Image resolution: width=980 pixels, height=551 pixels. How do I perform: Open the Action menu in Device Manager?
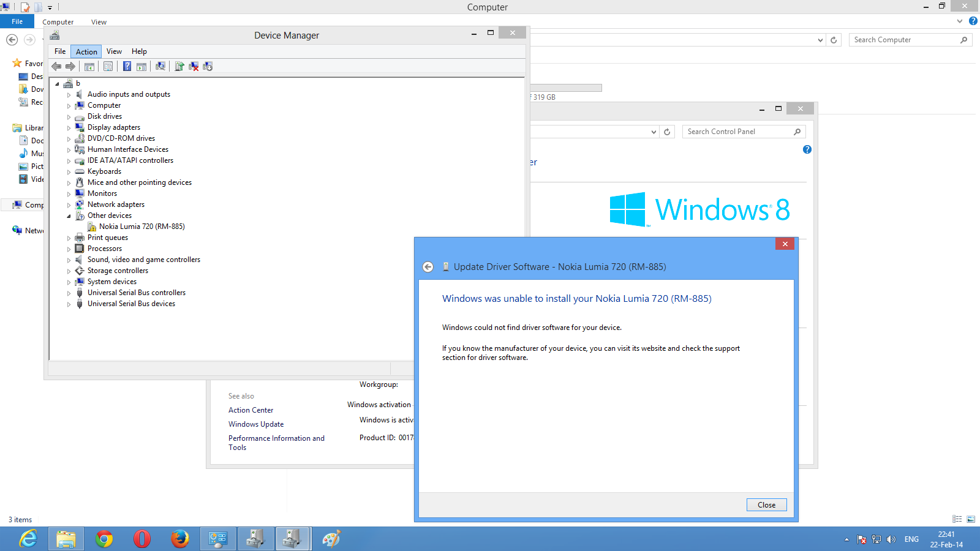[86, 51]
